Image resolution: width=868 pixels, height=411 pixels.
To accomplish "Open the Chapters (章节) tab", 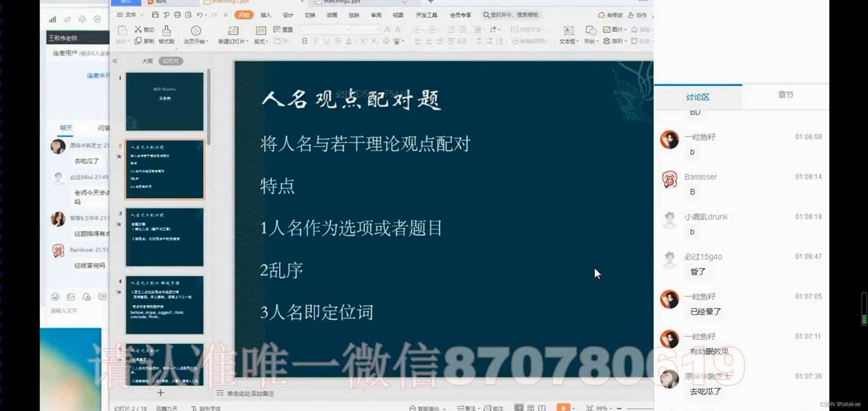I will pos(786,95).
